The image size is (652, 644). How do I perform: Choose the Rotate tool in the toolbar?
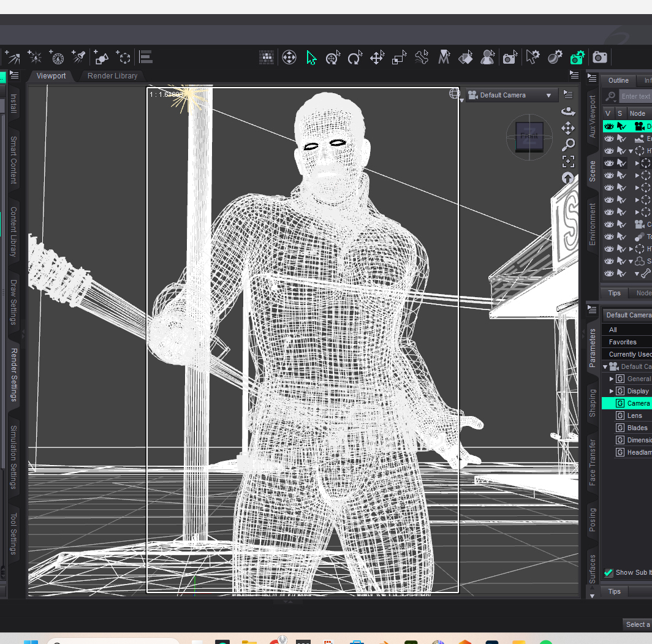(x=355, y=58)
